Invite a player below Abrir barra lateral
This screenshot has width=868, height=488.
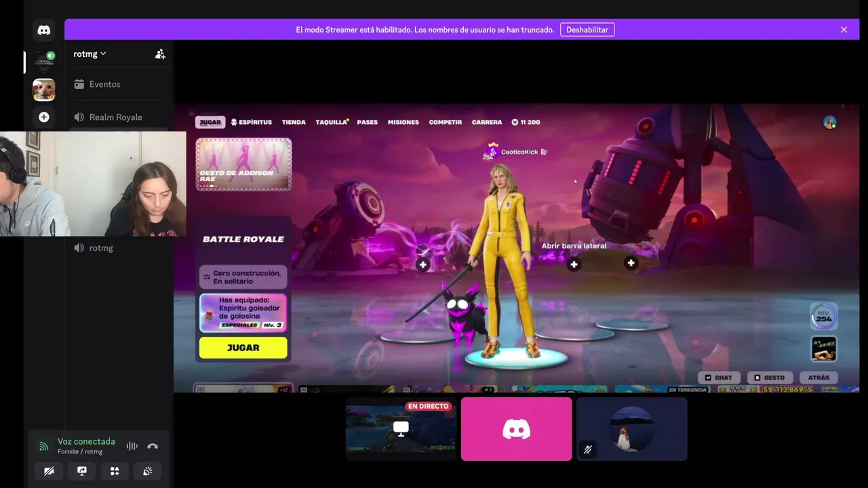(x=574, y=264)
